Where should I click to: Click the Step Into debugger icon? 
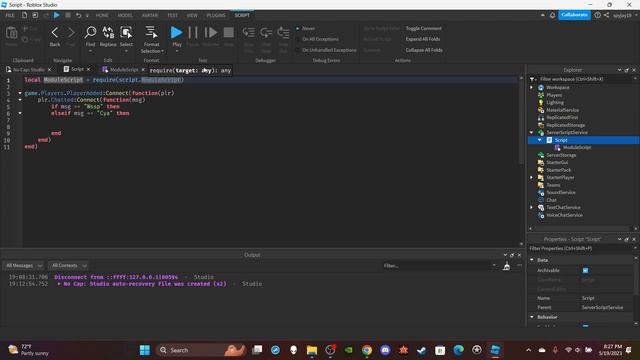(x=249, y=32)
